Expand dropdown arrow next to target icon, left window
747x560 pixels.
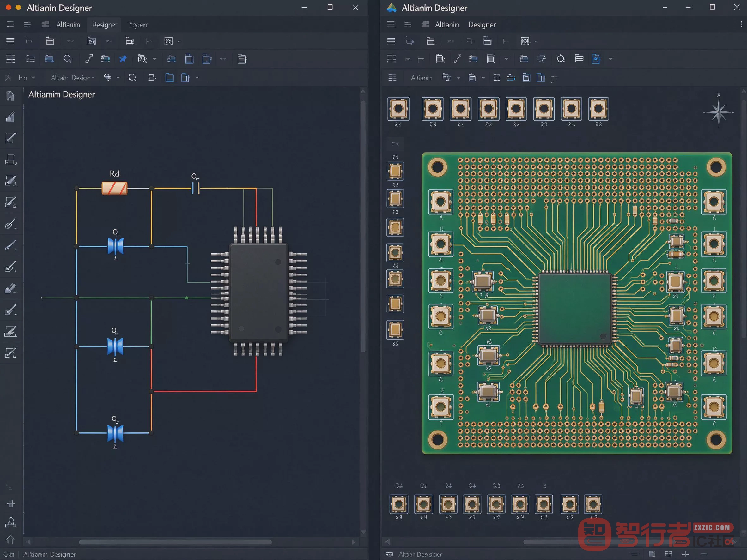click(x=179, y=41)
